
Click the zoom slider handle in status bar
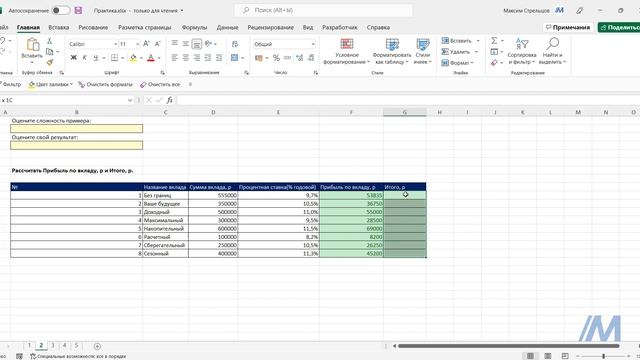[604, 356]
